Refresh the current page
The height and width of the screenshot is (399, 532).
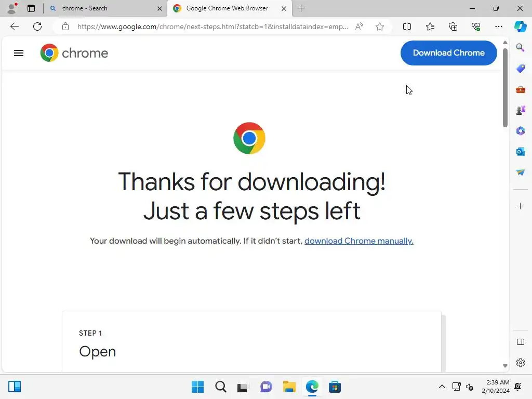click(x=37, y=26)
